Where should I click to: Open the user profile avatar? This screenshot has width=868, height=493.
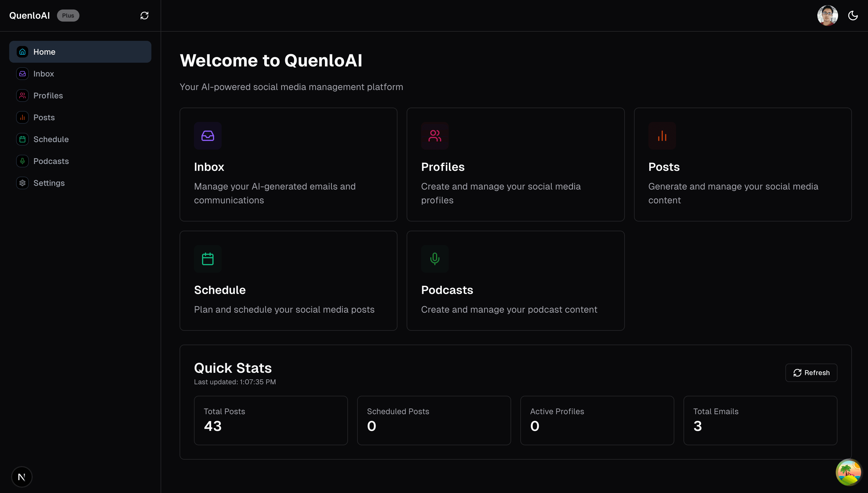point(827,15)
